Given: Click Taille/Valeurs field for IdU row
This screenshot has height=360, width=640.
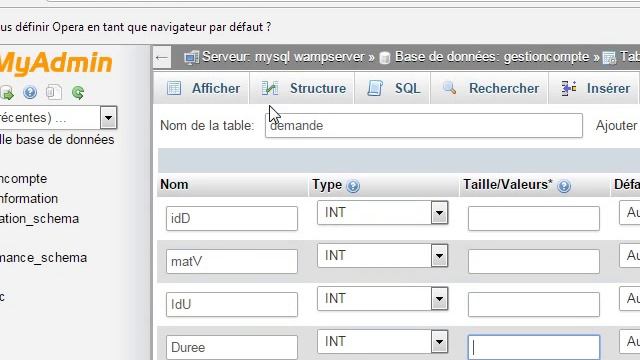Looking at the screenshot, I should (x=534, y=304).
